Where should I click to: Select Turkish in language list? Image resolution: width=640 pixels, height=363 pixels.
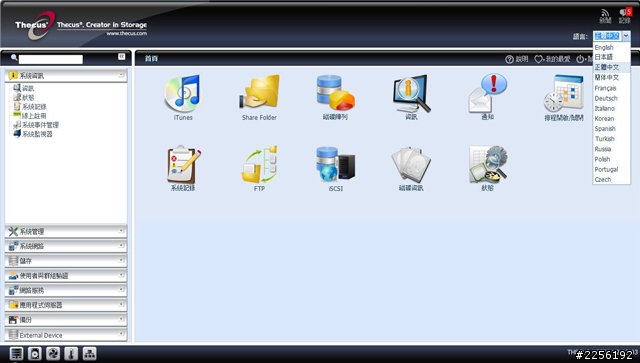click(x=611, y=139)
